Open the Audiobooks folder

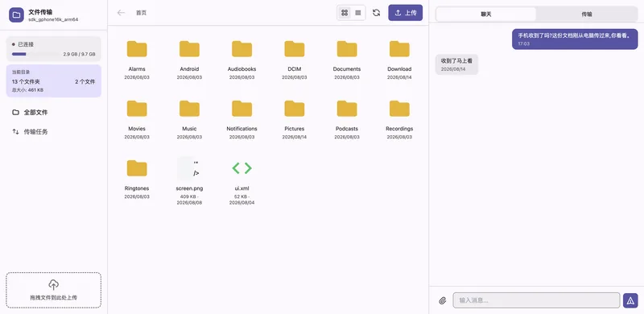tap(242, 49)
